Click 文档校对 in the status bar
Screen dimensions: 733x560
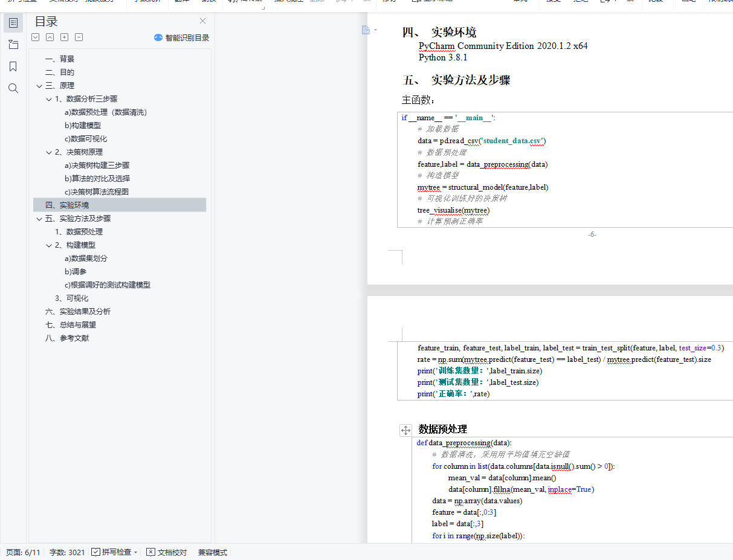[167, 552]
